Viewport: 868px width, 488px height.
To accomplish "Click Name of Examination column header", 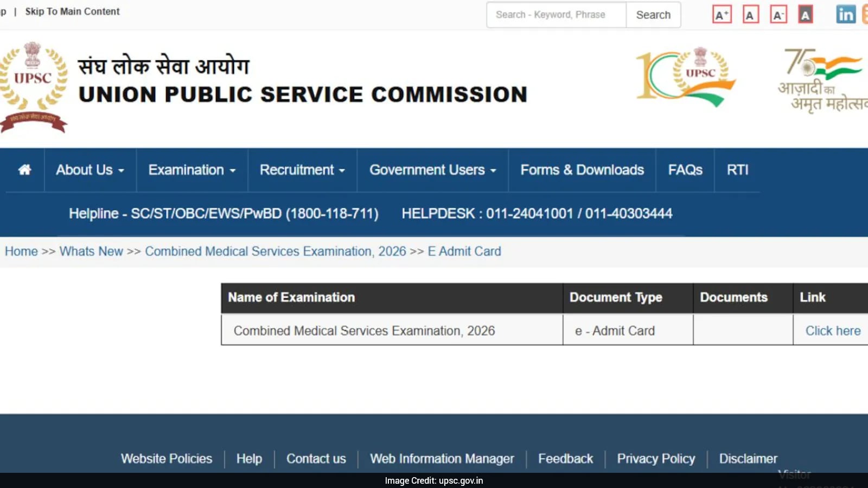I will coord(392,298).
